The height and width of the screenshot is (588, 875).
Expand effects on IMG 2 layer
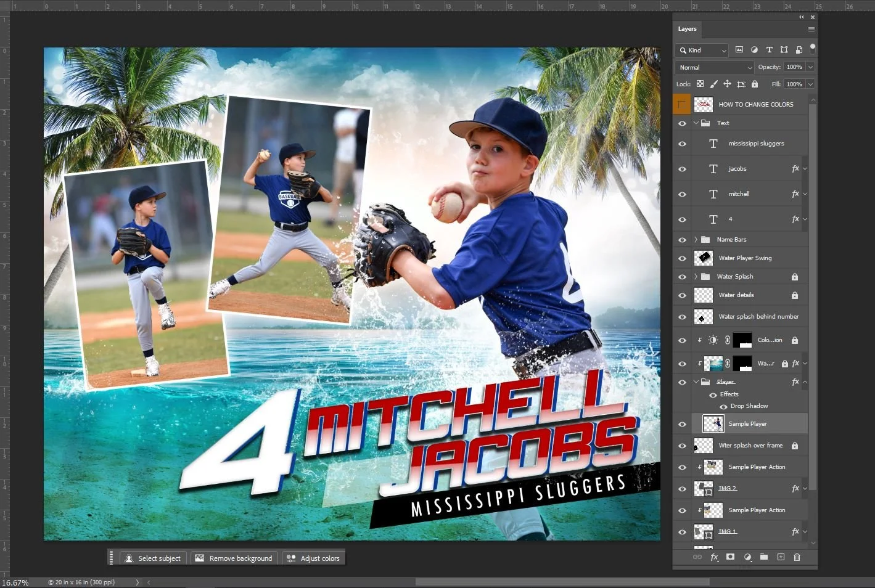point(805,489)
